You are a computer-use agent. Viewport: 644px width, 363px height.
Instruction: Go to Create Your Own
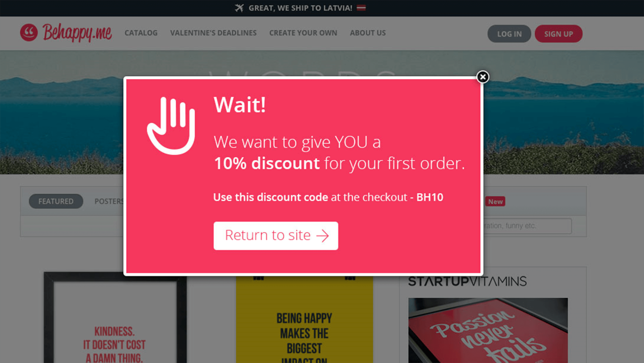[303, 33]
